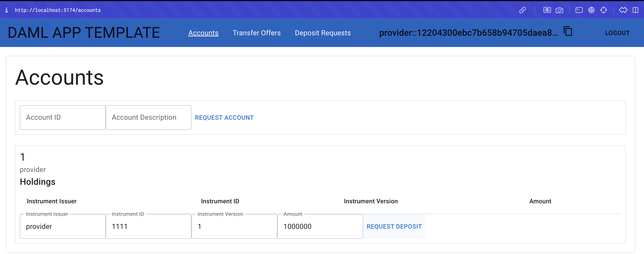The image size is (644, 254).
Task: Click the Amount field containing 1000000
Action: pyautogui.click(x=320, y=226)
